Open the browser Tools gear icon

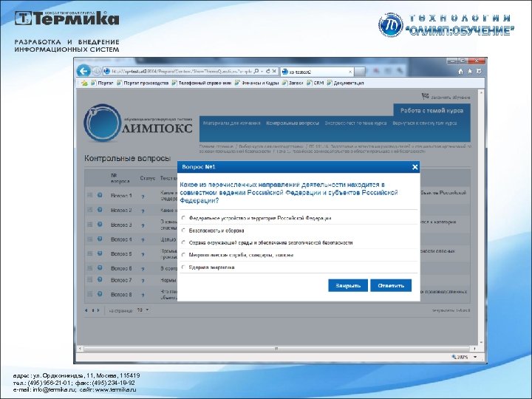(x=479, y=71)
